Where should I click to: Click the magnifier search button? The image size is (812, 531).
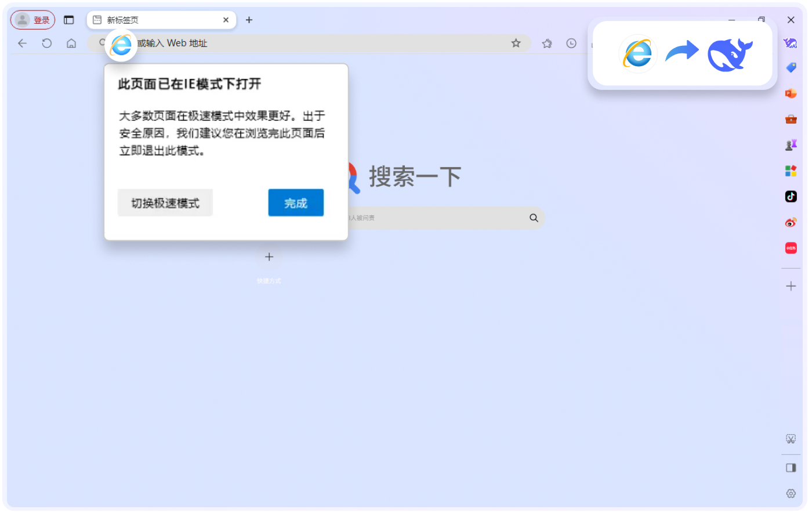click(534, 218)
